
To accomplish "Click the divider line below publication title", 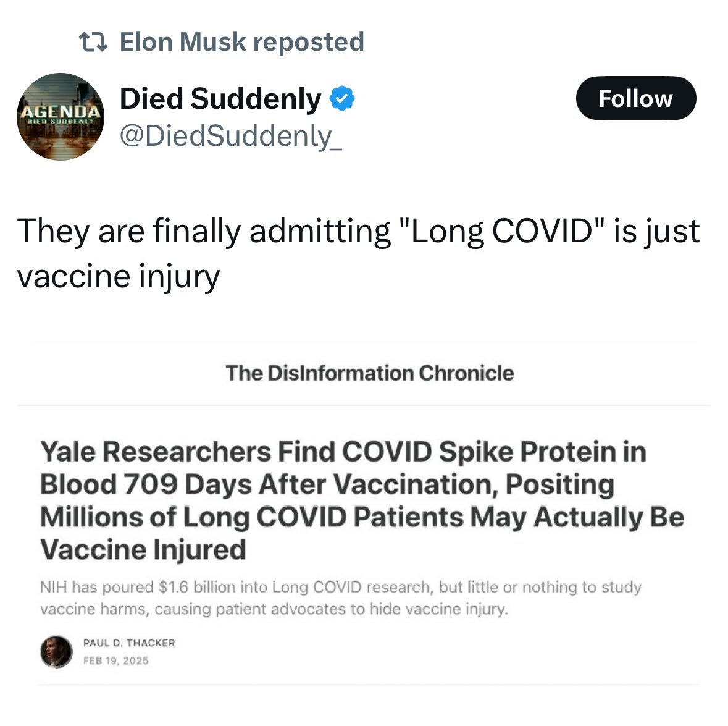I will pos(364,405).
